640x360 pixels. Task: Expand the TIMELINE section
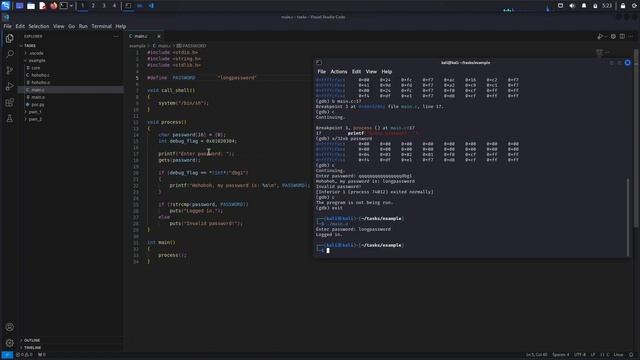point(33,347)
